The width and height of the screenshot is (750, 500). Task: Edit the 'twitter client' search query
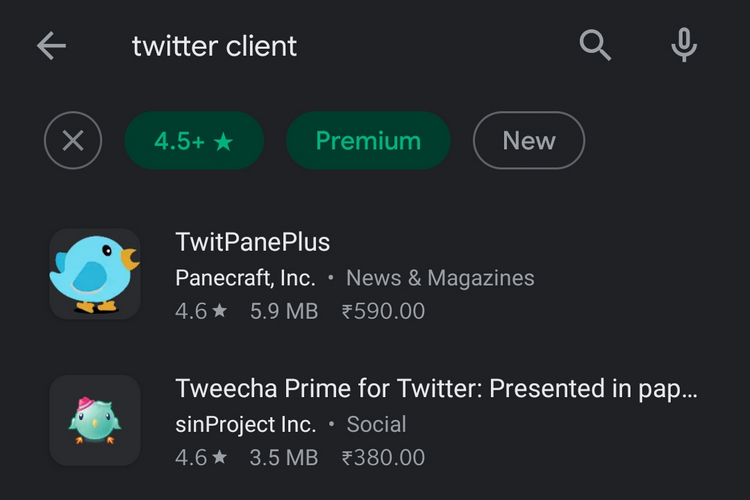[215, 46]
